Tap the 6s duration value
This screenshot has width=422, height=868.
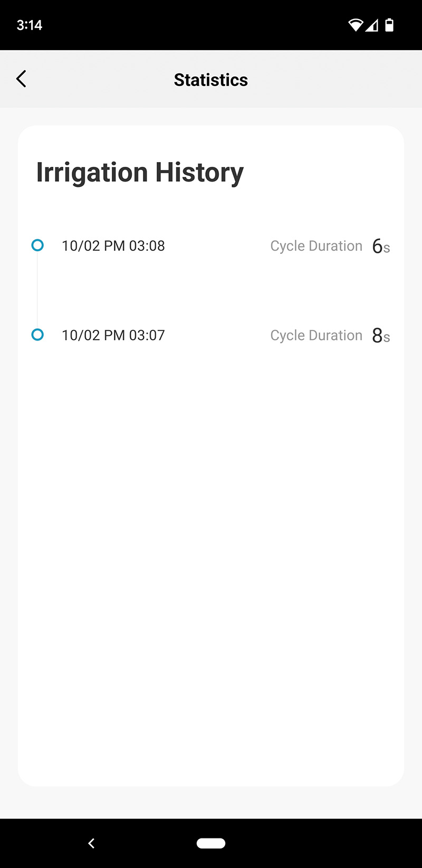pyautogui.click(x=380, y=246)
